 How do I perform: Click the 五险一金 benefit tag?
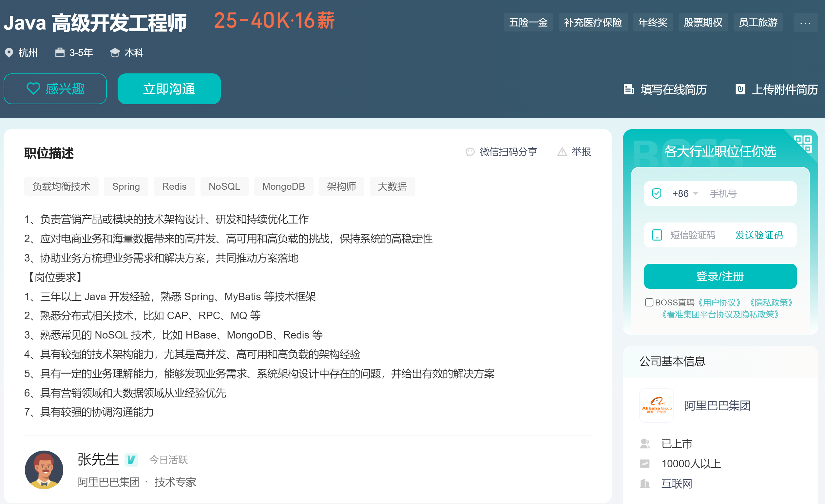pyautogui.click(x=528, y=22)
